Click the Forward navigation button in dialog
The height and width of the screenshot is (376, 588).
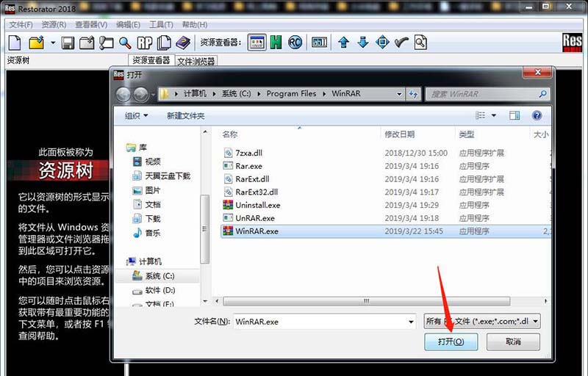point(140,95)
